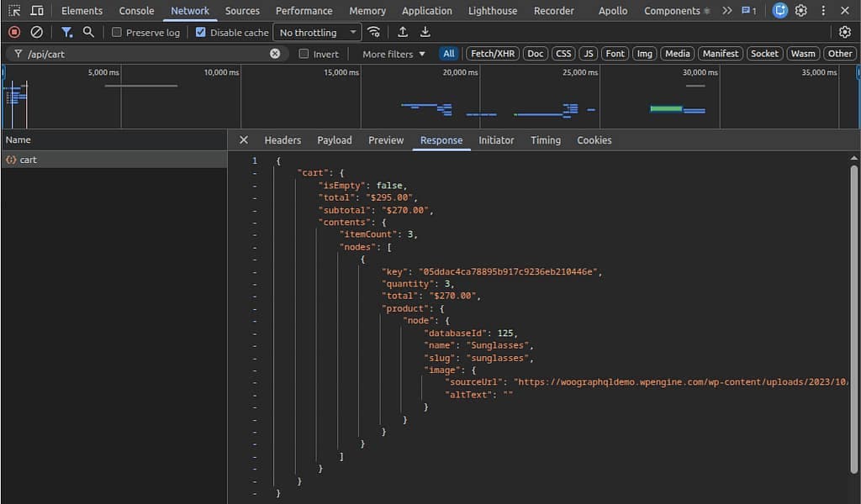Toggle the network filter funnel icon
Screen dimensions: 861x504
(x=67, y=33)
